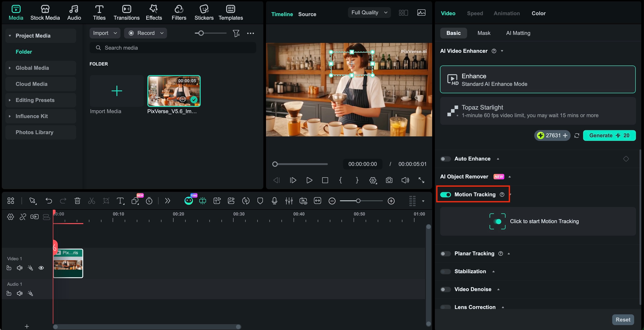644x330 pixels.
Task: Switch to the Source tab
Action: (307, 14)
